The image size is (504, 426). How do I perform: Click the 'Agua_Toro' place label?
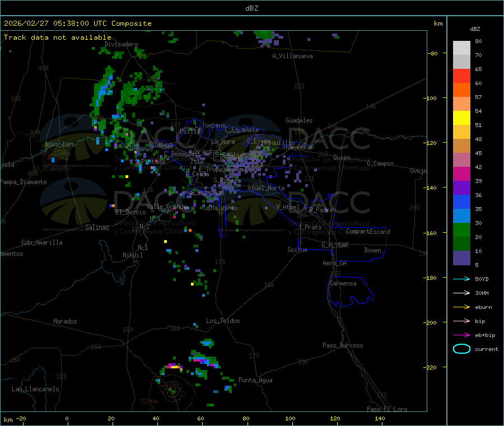[x=60, y=144]
